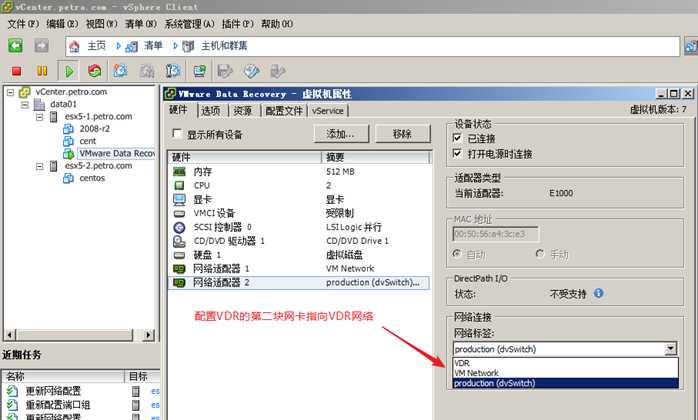698x420 pixels.
Task: Open the 文件(F) menu
Action: [x=23, y=24]
